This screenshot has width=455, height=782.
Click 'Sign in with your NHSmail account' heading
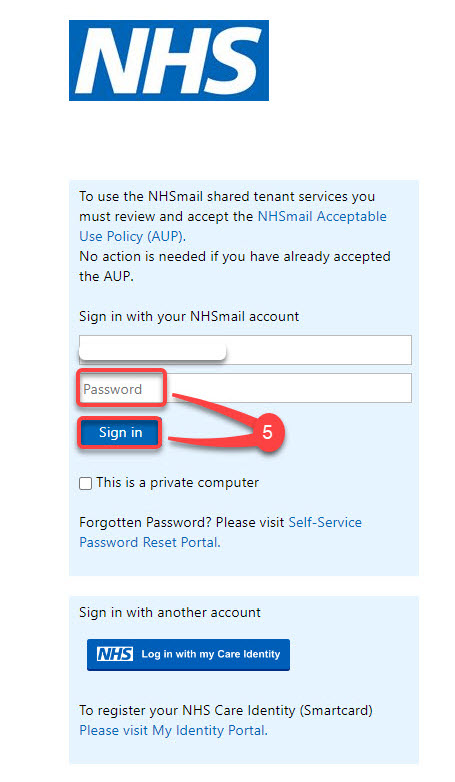tap(189, 316)
